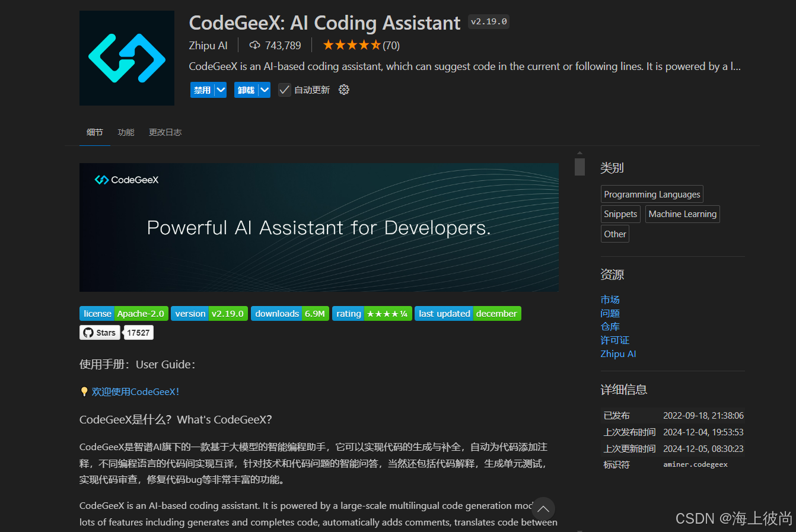
Task: Switch to the 功能 features tab
Action: pyautogui.click(x=126, y=132)
